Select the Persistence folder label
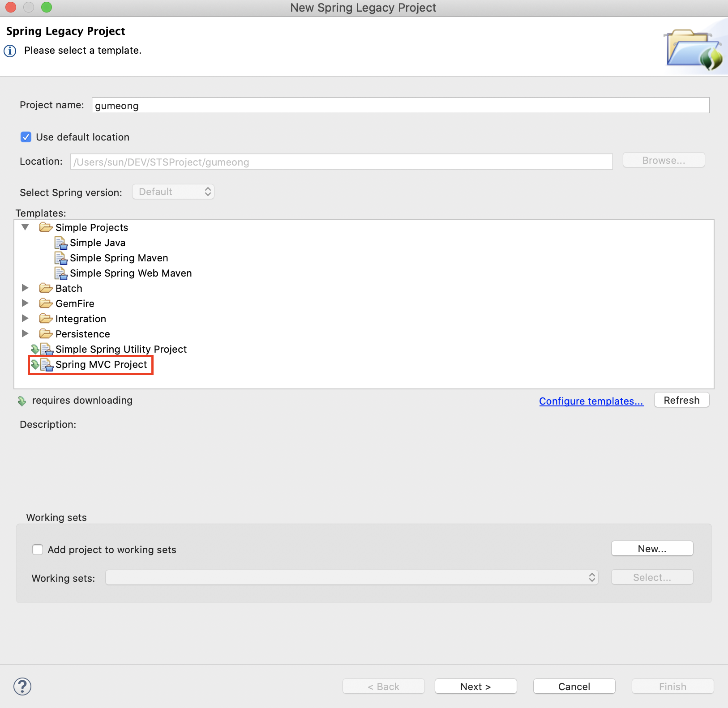This screenshot has height=708, width=728. (x=83, y=334)
